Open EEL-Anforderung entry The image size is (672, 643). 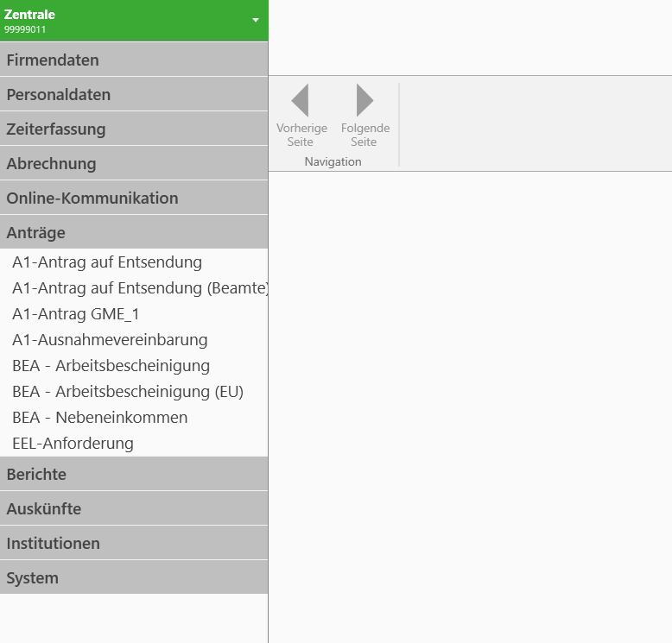tap(73, 444)
